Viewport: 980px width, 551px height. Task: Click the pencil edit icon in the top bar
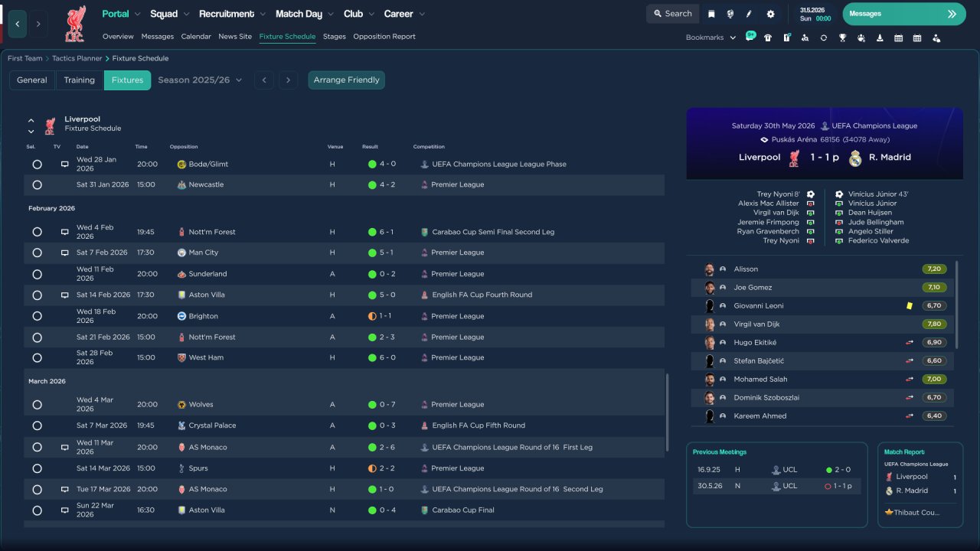[x=750, y=14]
